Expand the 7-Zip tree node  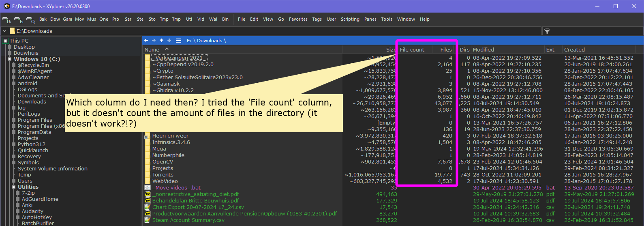17,193
